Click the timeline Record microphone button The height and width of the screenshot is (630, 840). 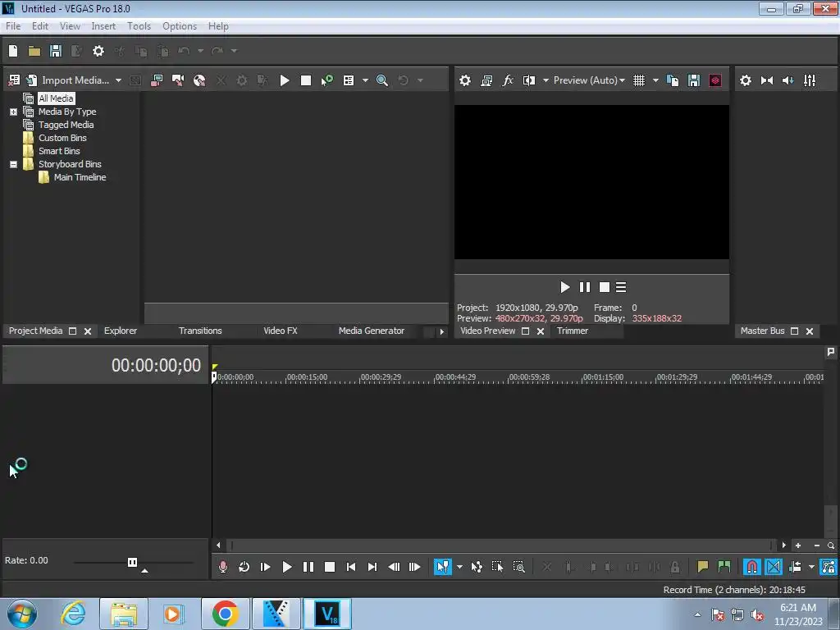tap(223, 567)
